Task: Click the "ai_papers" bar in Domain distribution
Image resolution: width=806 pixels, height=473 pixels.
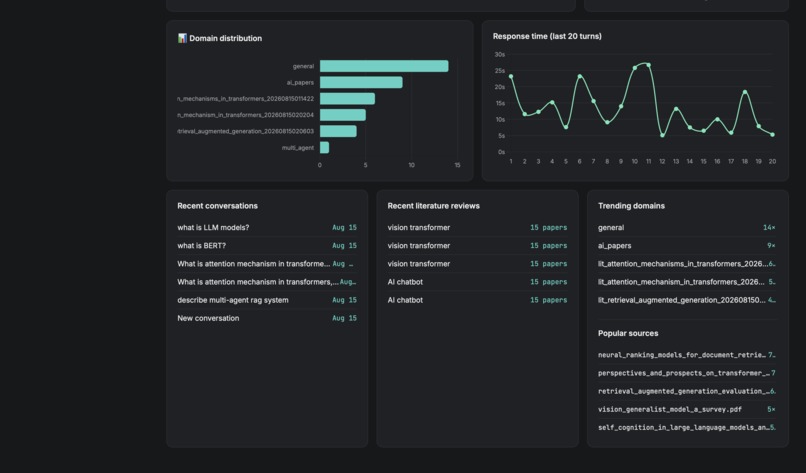Action: point(361,82)
